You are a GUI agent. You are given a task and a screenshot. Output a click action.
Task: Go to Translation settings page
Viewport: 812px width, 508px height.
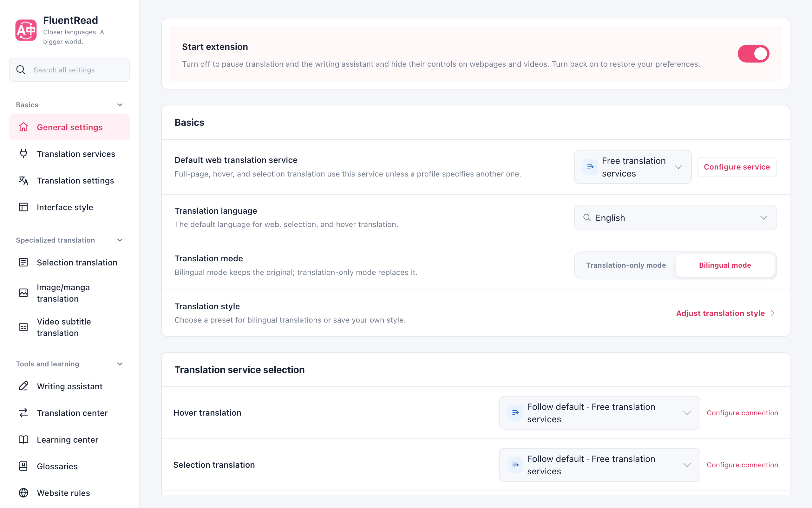tap(69, 180)
